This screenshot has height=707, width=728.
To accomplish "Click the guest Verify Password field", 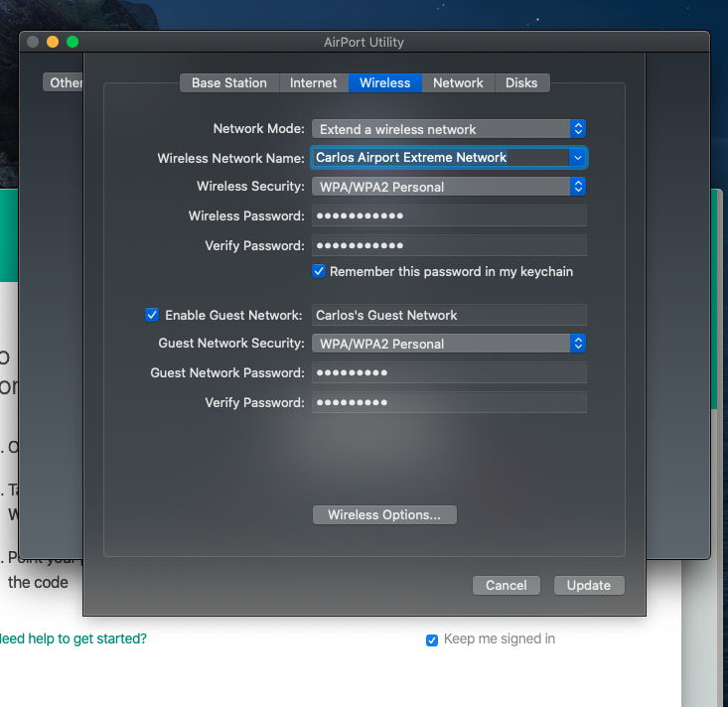I will coord(449,402).
